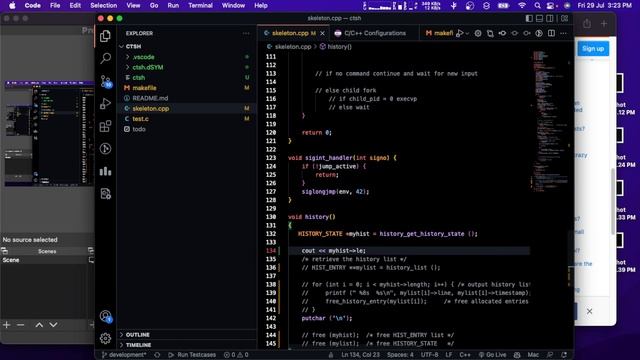This screenshot has width=640, height=360.
Task: Open README.md in Explorer
Action: [x=150, y=98]
